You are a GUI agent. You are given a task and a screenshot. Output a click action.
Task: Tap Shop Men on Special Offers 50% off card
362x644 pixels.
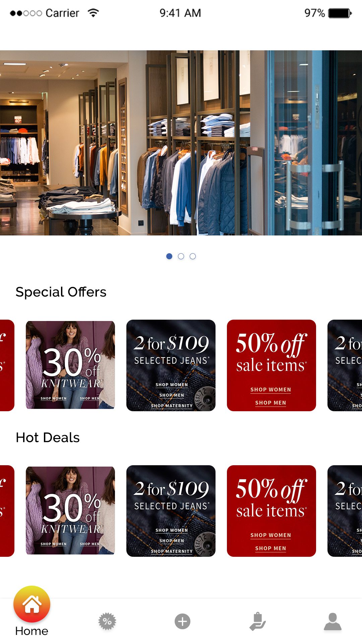(x=271, y=403)
